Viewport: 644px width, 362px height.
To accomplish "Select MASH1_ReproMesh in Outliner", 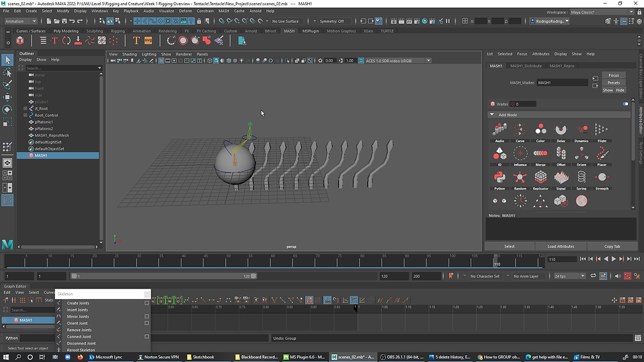I will pyautogui.click(x=52, y=135).
